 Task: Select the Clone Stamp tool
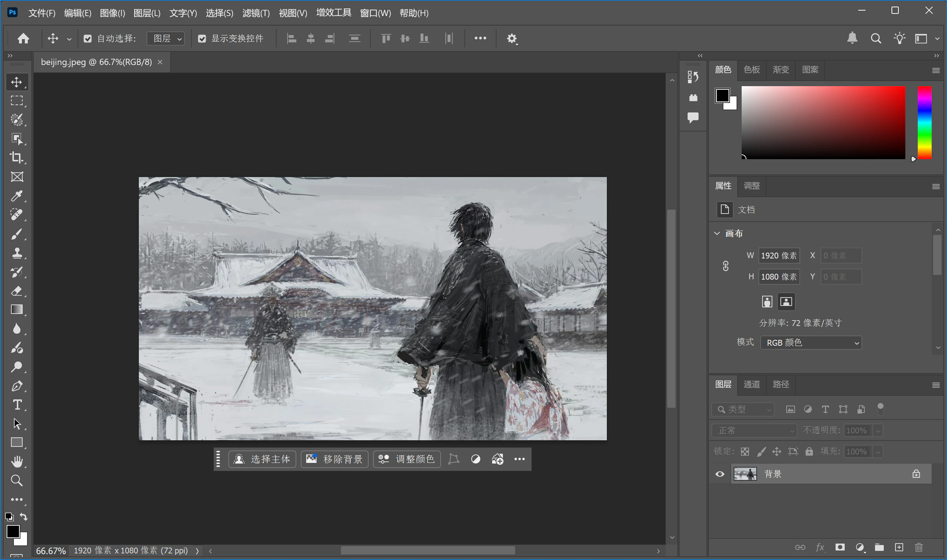tap(16, 253)
